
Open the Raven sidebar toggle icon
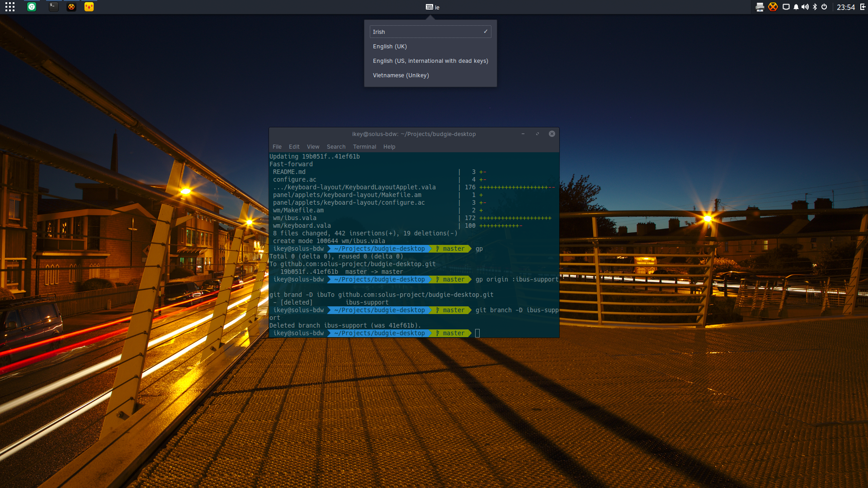point(863,7)
